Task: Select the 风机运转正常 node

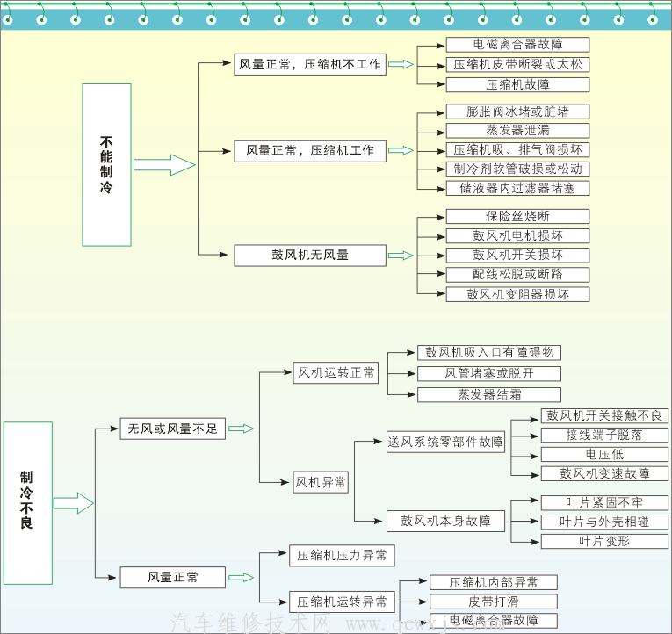Action: coord(336,373)
